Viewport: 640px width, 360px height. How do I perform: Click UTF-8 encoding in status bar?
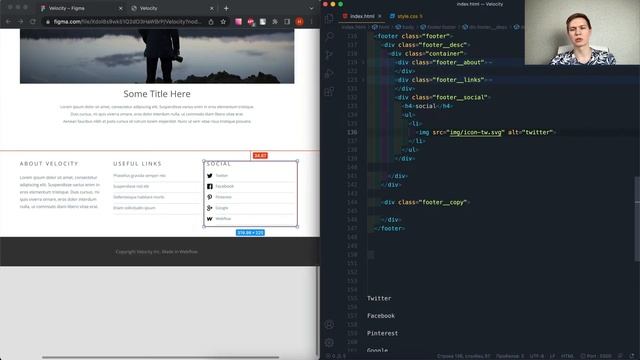coord(536,356)
